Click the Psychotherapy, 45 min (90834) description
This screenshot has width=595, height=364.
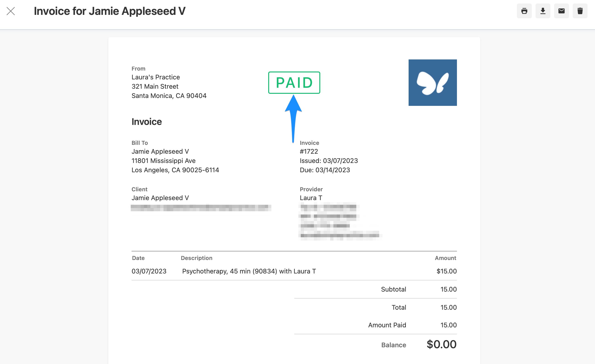249,271
